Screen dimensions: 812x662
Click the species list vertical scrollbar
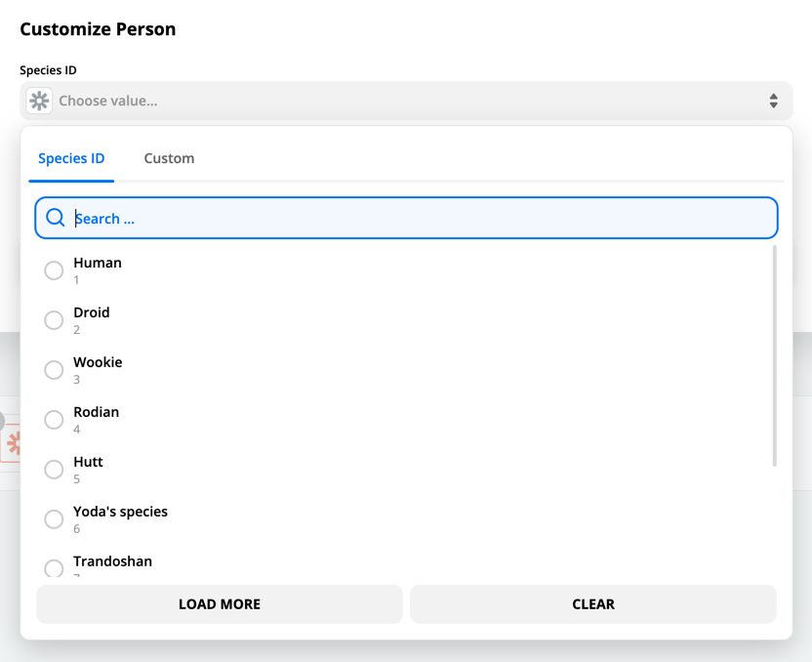(775, 356)
